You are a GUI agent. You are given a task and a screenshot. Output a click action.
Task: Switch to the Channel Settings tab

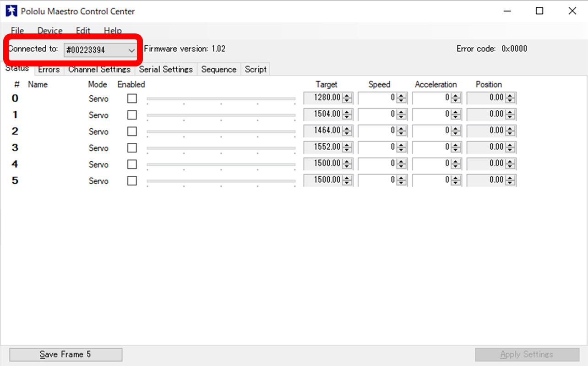tap(99, 70)
